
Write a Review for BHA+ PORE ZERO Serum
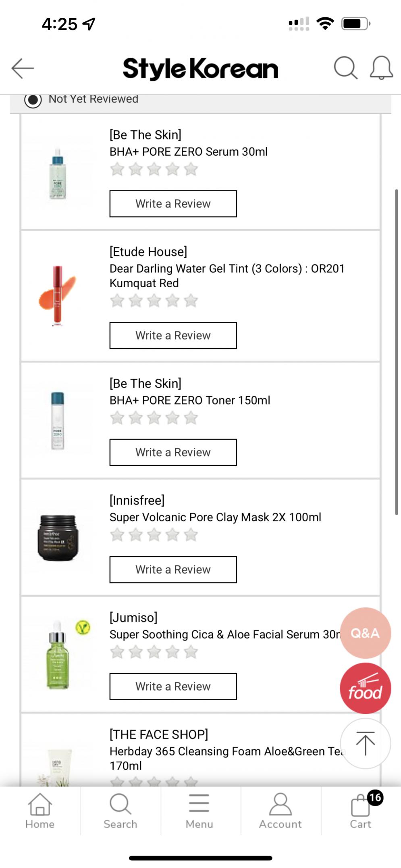pyautogui.click(x=173, y=204)
